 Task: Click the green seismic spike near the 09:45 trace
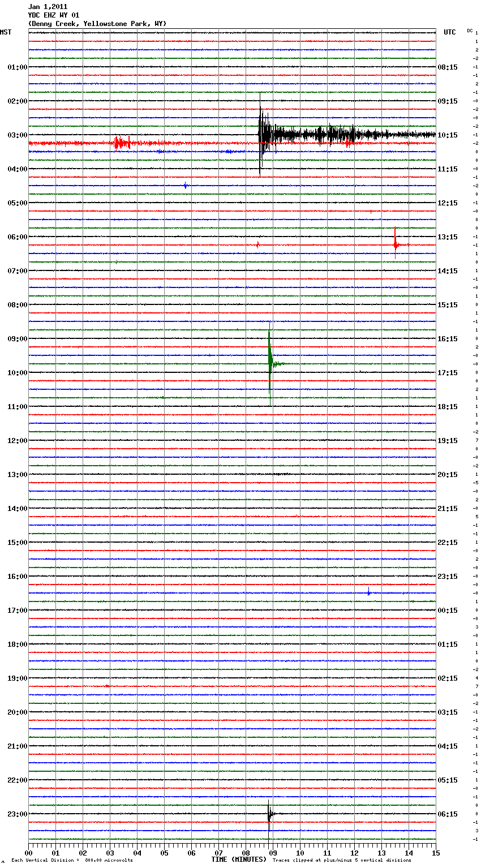(270, 364)
